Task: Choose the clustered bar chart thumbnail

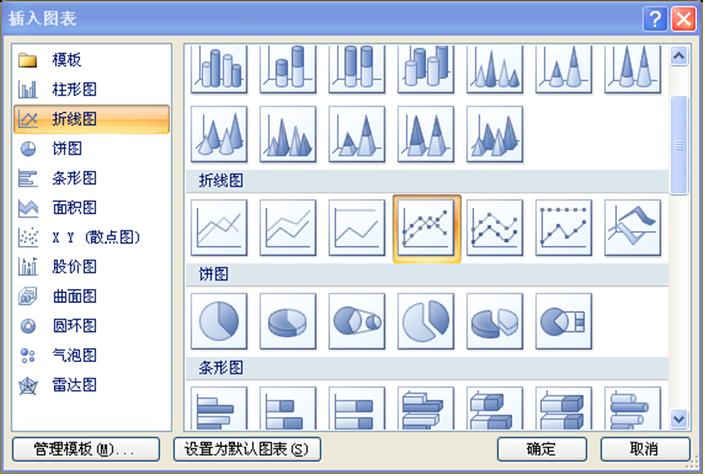Action: point(219,408)
